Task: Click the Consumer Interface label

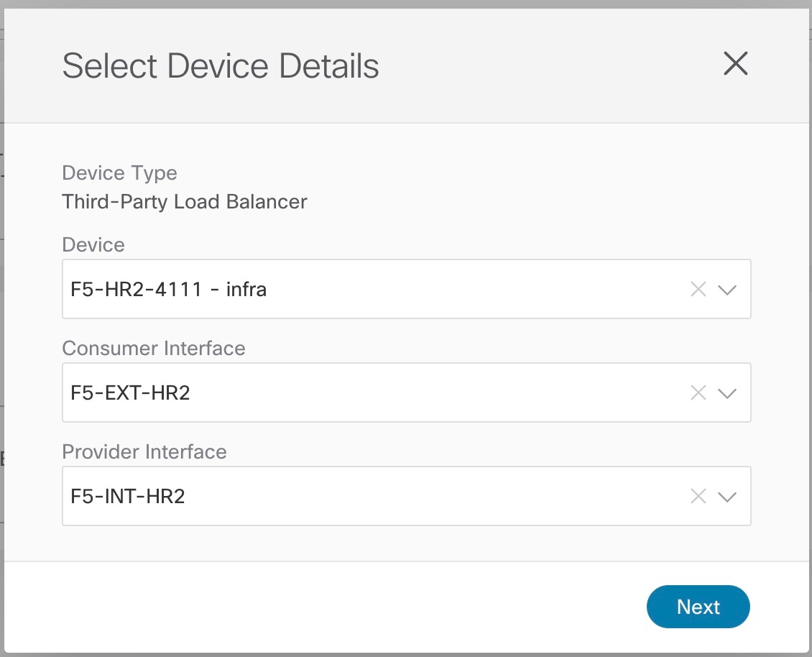Action: (154, 348)
